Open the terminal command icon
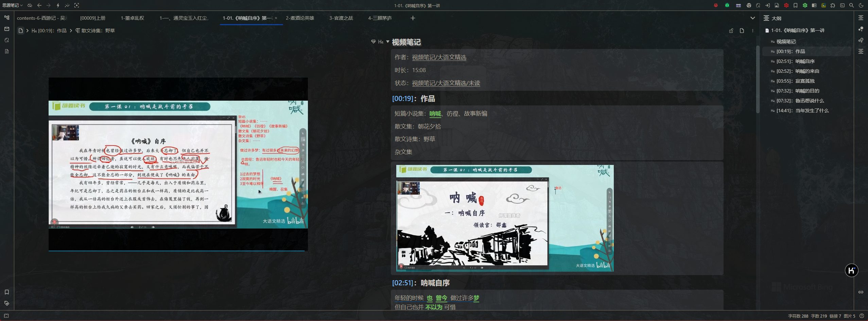The height and width of the screenshot is (321, 868). (x=842, y=5)
